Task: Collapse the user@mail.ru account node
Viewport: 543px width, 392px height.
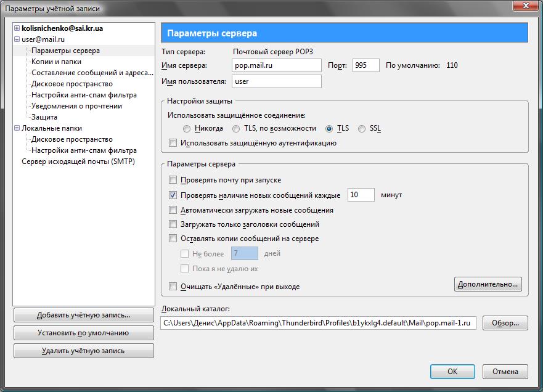Action: point(17,39)
